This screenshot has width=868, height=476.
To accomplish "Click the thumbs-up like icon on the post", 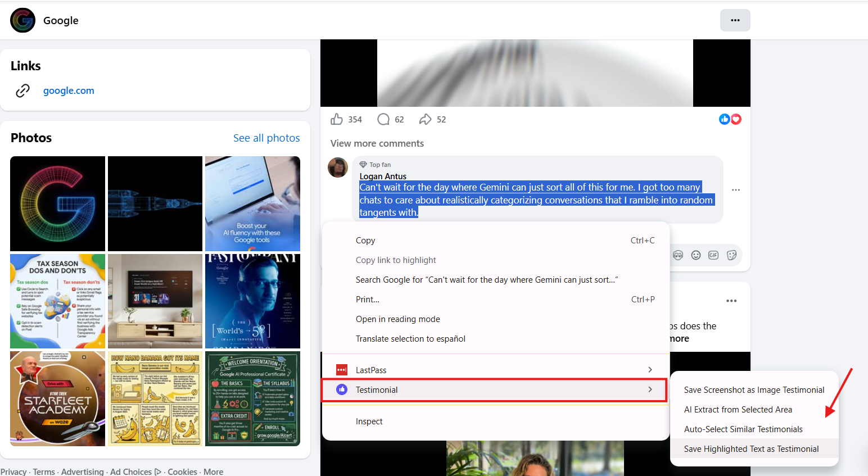I will [337, 119].
